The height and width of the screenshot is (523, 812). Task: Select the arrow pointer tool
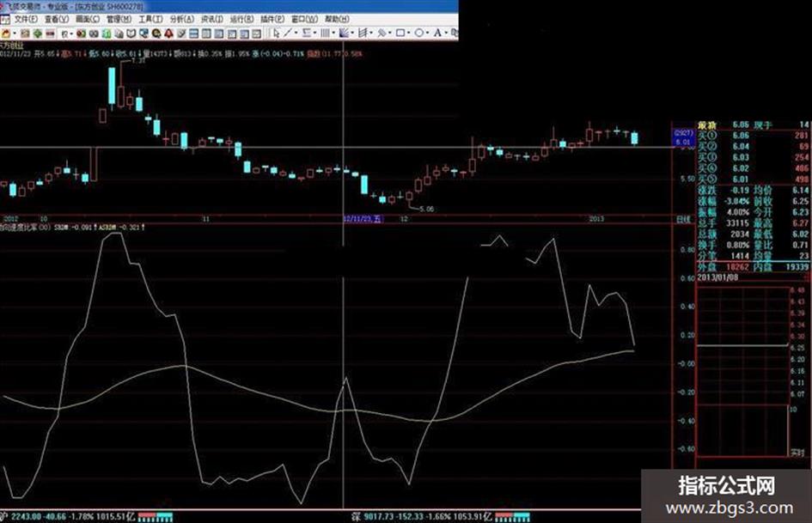click(276, 33)
